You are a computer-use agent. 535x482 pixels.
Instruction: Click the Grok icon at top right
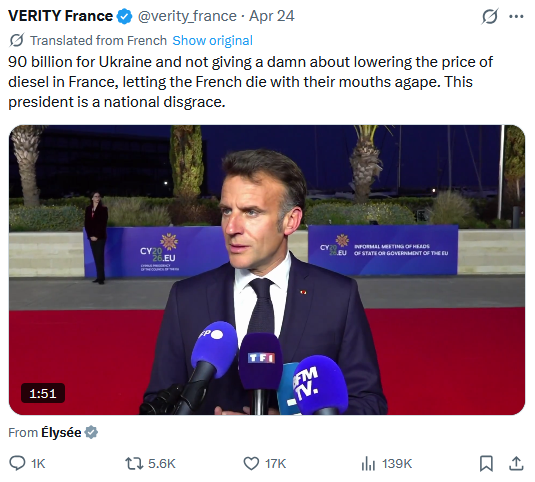coord(490,16)
